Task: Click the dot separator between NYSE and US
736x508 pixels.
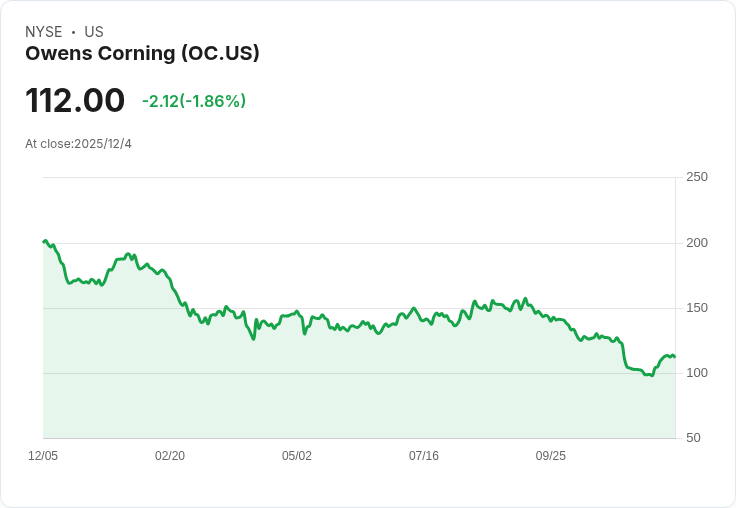Action: 73,32
